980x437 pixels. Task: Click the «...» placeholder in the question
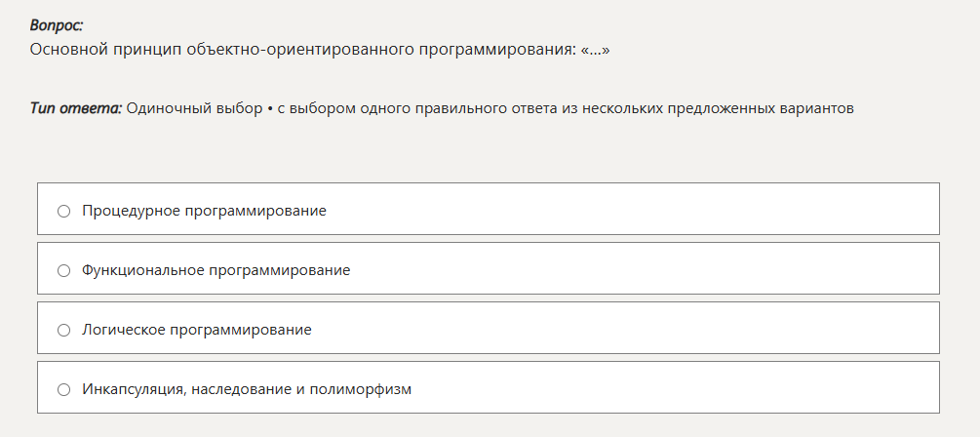(x=596, y=48)
